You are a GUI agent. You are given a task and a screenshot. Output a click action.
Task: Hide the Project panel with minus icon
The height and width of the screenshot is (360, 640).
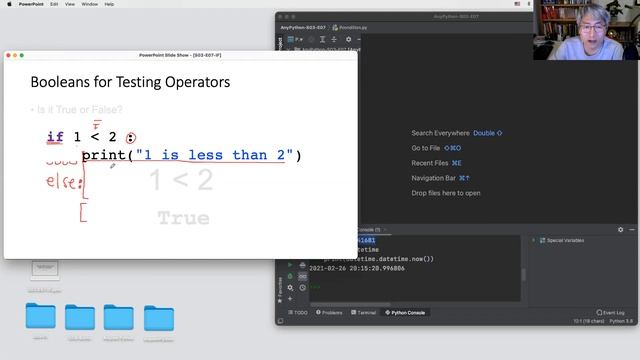358,39
